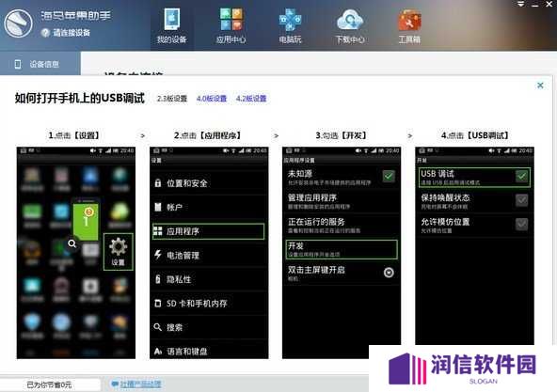This screenshot has height=392, width=557.
Task: Click the 已为你节省0元 status entry
Action: pyautogui.click(x=49, y=384)
